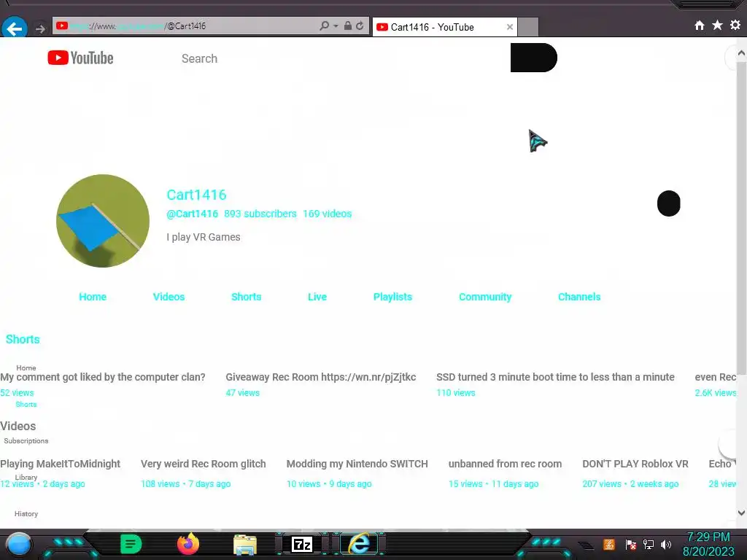Click sidebar Subscriptions label
747x560 pixels.
pyautogui.click(x=26, y=441)
